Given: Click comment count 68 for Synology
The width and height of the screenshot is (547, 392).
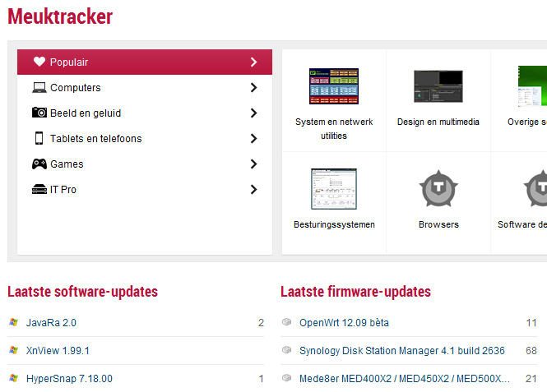Looking at the screenshot, I should pyautogui.click(x=531, y=351).
